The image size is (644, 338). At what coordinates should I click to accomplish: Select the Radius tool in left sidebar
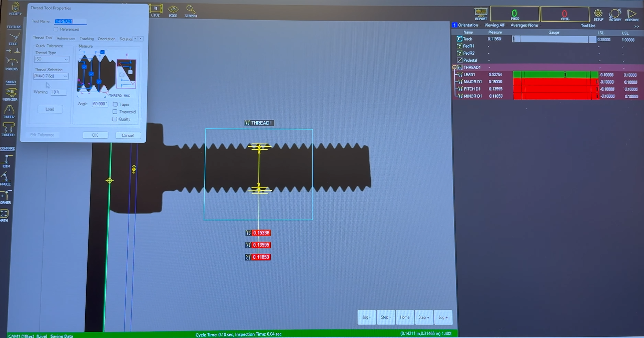pos(12,63)
